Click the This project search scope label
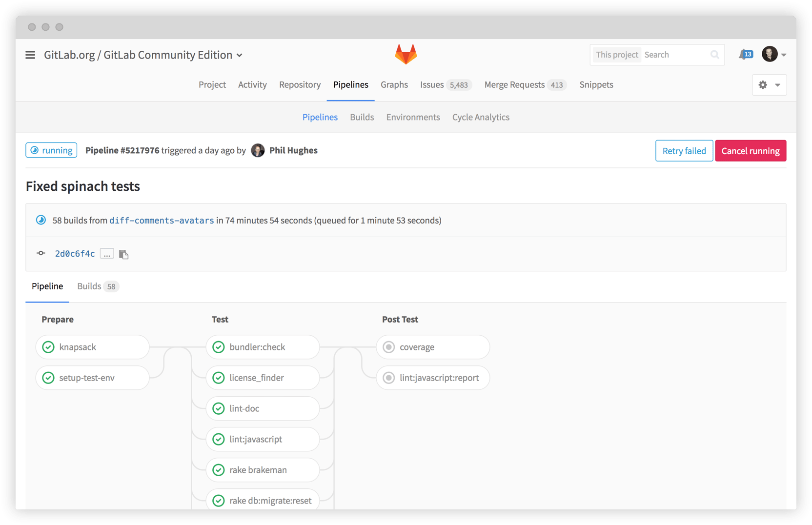The width and height of the screenshot is (812, 525). point(617,55)
